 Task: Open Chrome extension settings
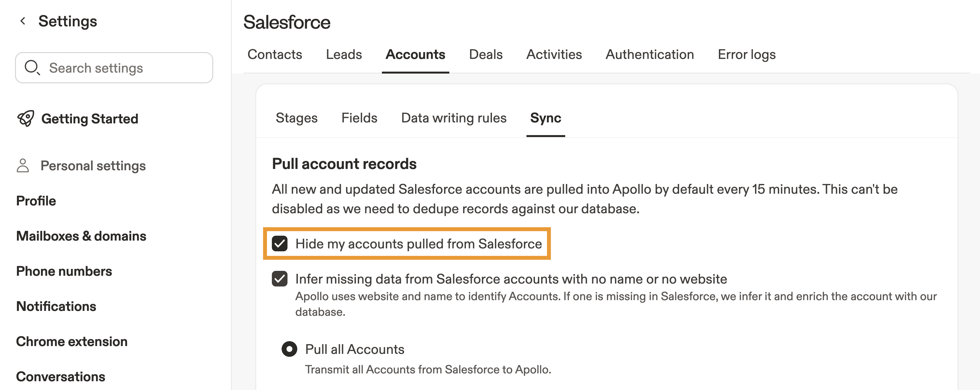72,341
